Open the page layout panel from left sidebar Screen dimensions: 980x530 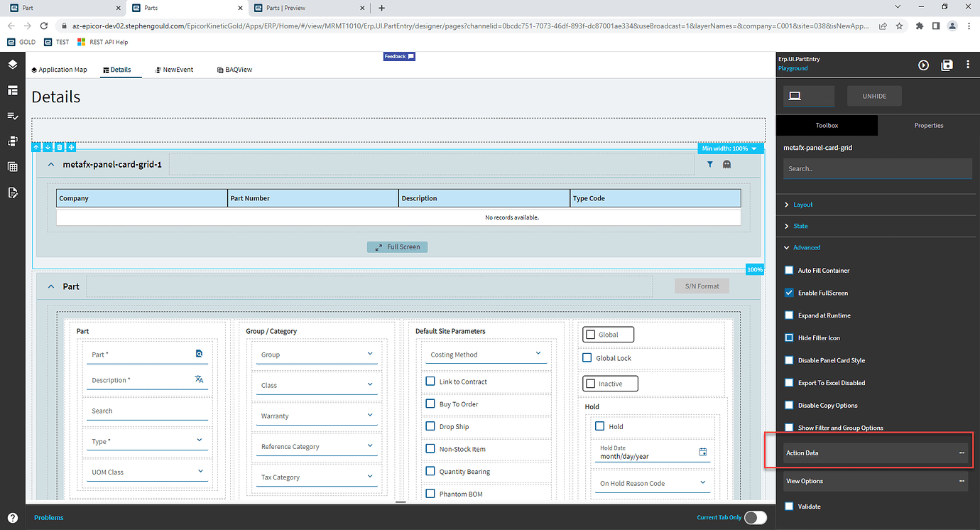12,90
